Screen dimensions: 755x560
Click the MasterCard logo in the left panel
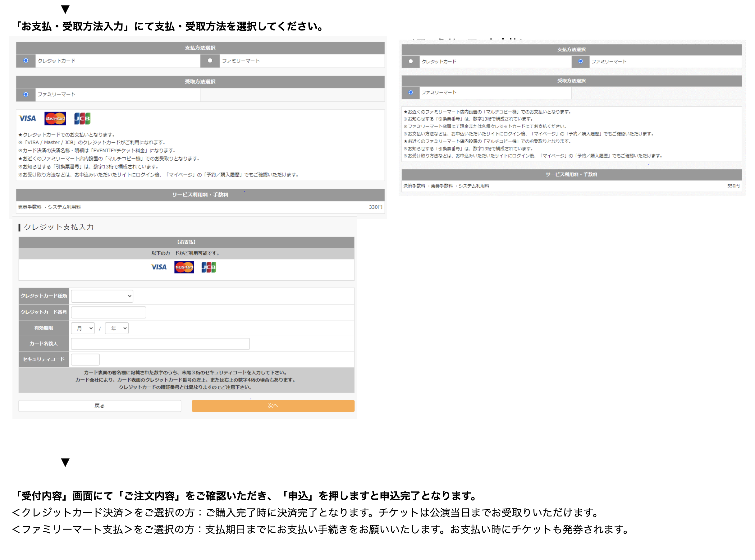pyautogui.click(x=55, y=119)
